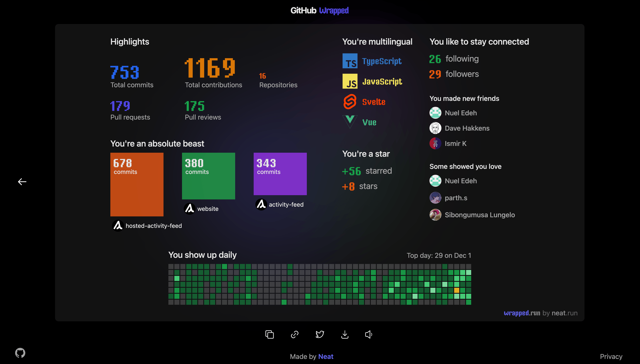Click Sibongumusa Lungelo avatar

pyautogui.click(x=435, y=215)
